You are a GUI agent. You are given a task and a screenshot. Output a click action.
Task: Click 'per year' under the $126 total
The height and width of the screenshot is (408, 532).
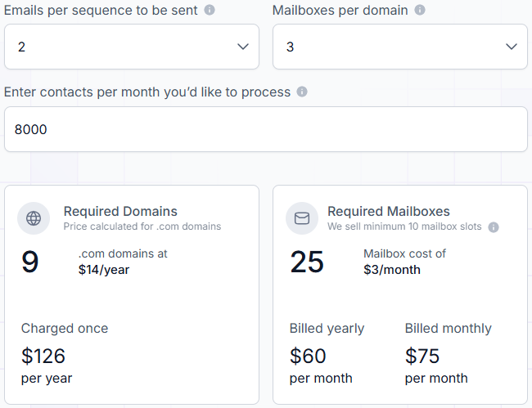pos(47,379)
